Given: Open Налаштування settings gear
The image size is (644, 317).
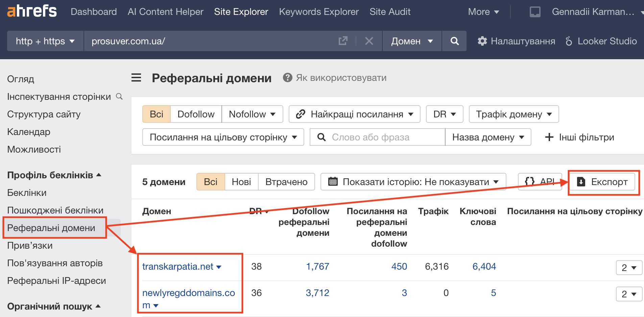Looking at the screenshot, I should [x=482, y=41].
